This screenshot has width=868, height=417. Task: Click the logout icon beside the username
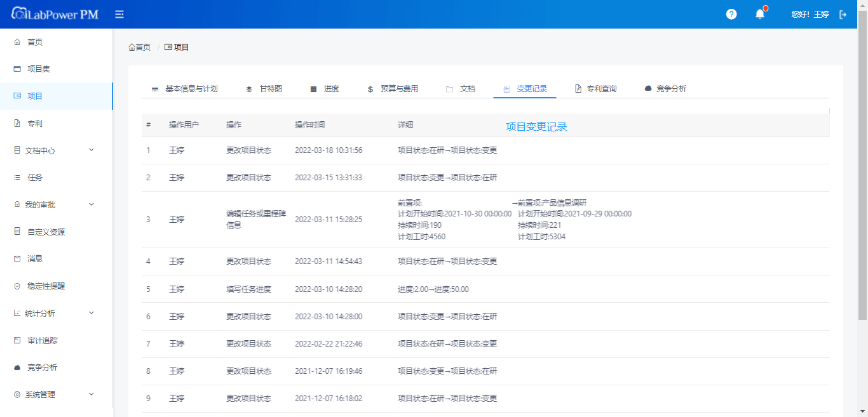coord(843,15)
